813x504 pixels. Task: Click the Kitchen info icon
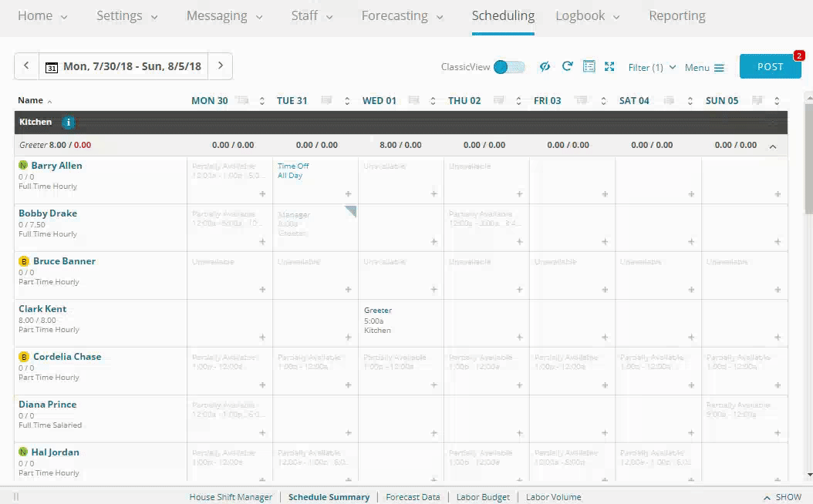coord(68,123)
